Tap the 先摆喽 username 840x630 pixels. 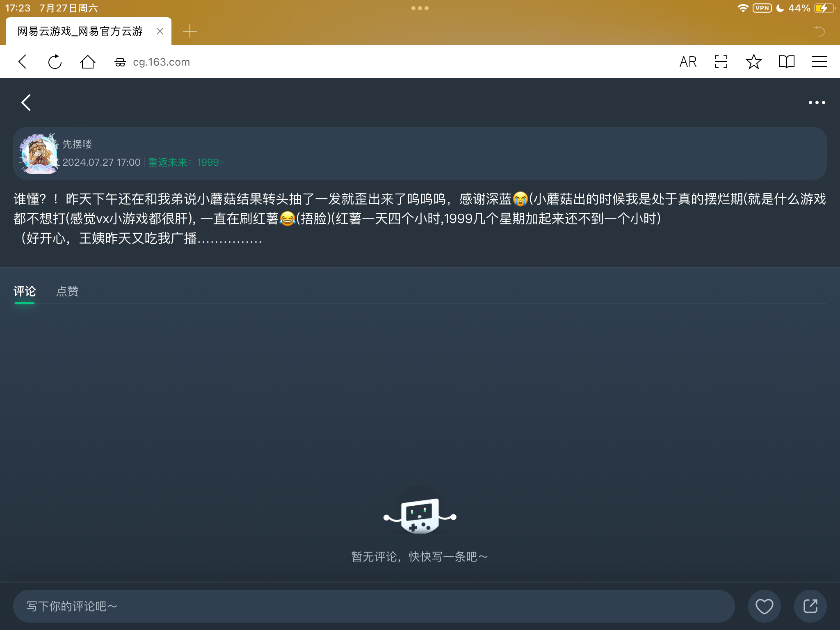point(77,144)
